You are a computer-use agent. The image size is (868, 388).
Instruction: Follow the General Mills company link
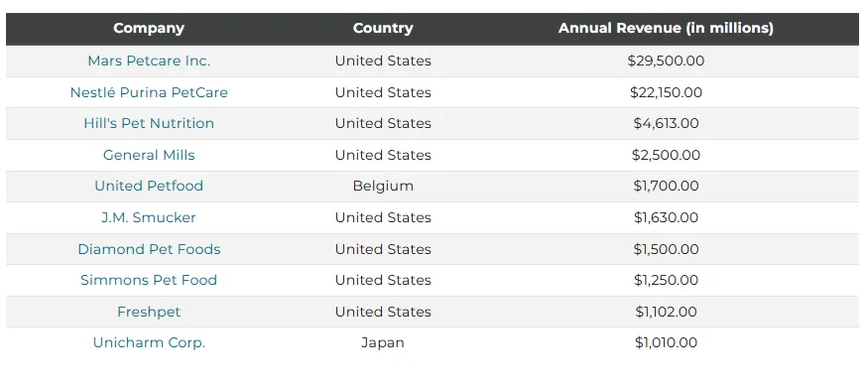point(149,155)
